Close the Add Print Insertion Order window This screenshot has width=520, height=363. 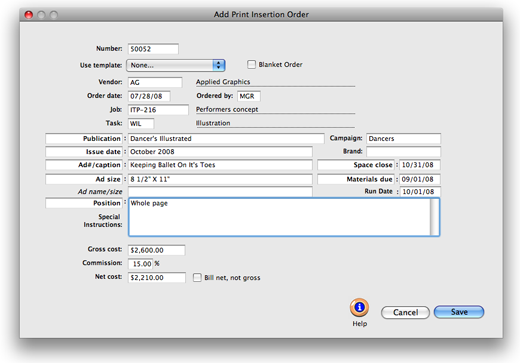click(x=29, y=15)
